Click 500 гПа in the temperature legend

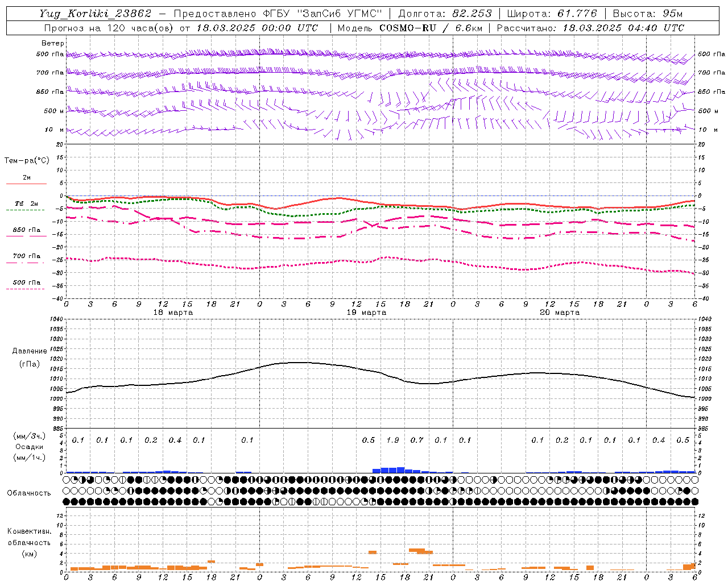point(27,282)
